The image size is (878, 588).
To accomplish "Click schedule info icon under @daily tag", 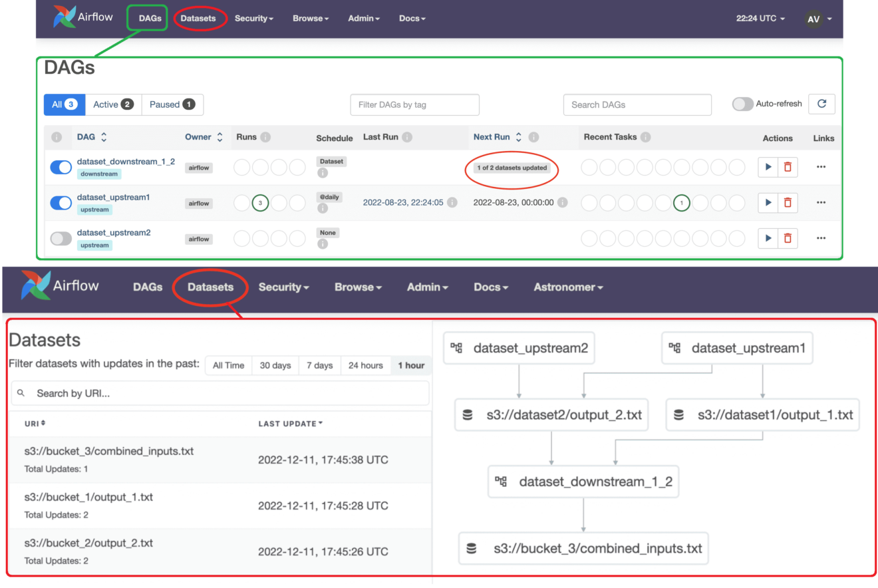I will pos(323,208).
